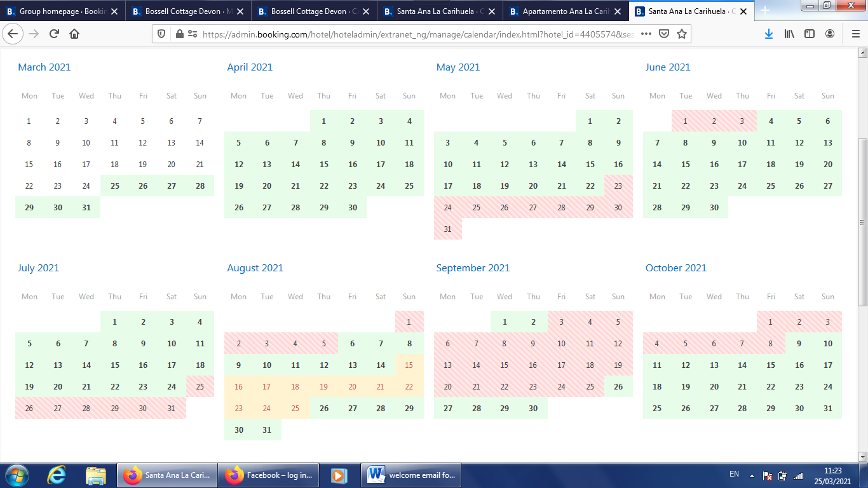This screenshot has width=868, height=488.
Task: Go to the browser home page
Action: [74, 34]
